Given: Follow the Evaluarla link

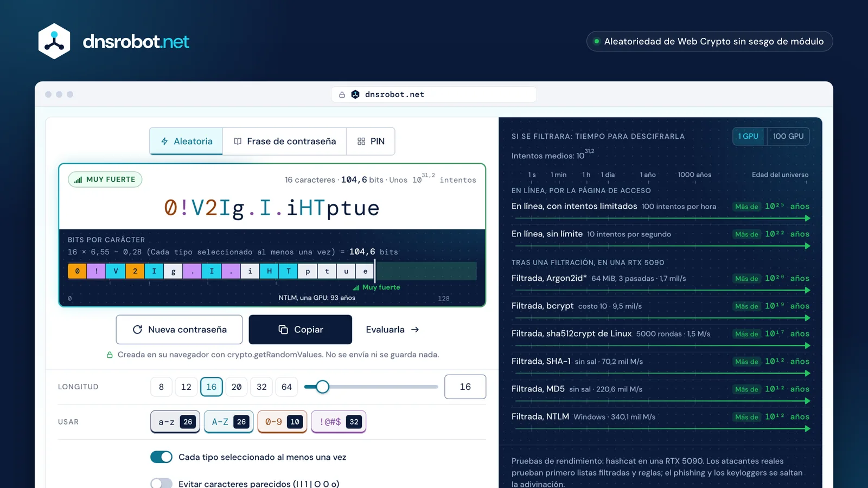Looking at the screenshot, I should [392, 330].
